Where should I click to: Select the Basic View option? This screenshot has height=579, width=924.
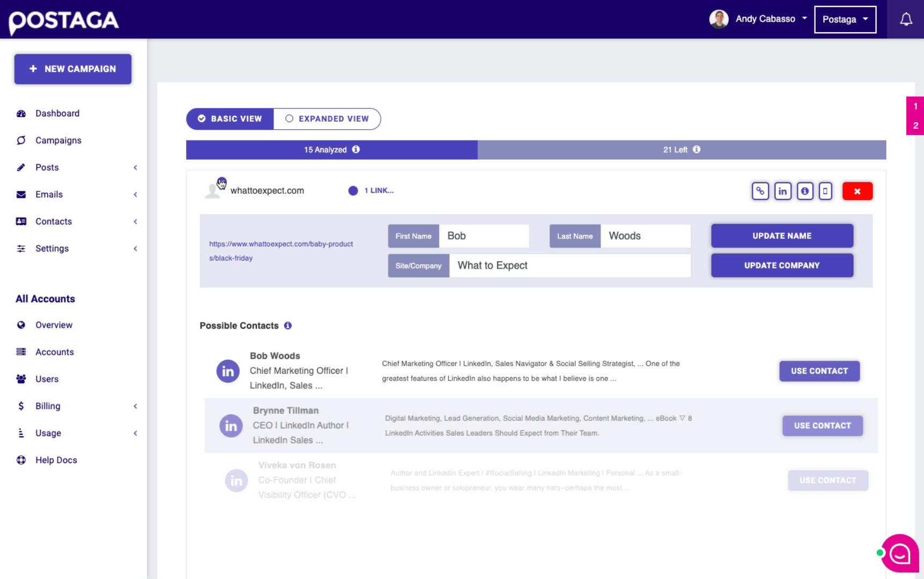(x=230, y=119)
